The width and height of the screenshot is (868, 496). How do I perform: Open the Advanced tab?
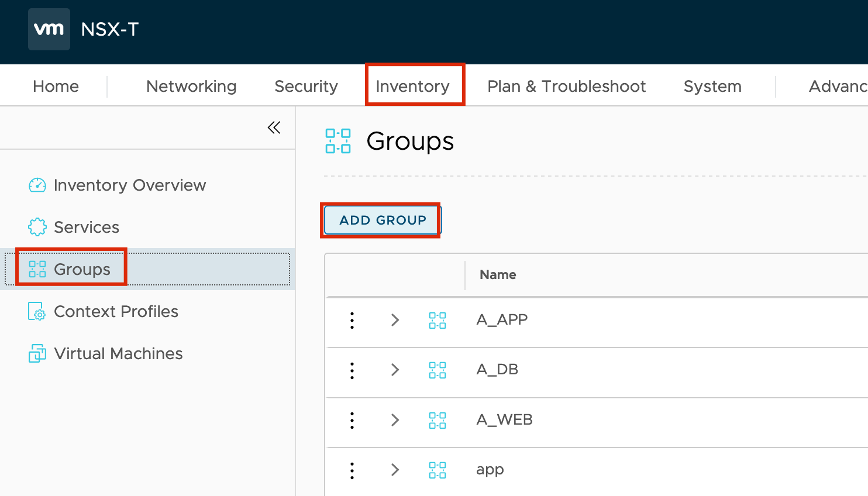click(838, 86)
